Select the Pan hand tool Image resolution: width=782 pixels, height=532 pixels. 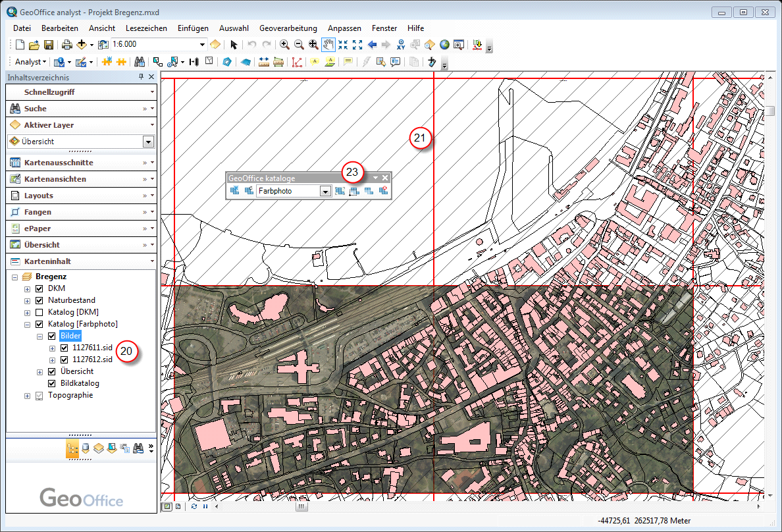point(328,45)
